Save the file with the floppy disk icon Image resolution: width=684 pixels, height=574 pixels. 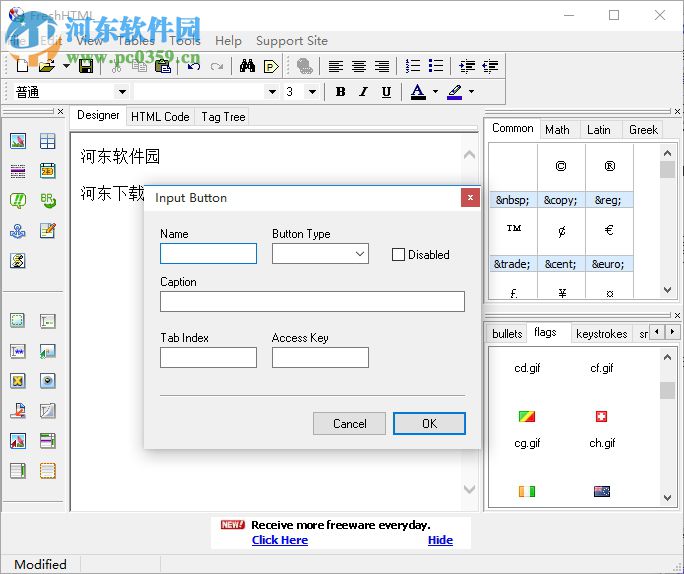pyautogui.click(x=86, y=66)
